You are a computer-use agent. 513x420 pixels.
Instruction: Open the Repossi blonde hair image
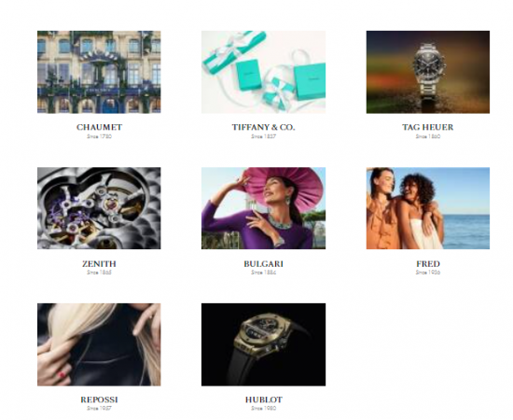(99, 344)
